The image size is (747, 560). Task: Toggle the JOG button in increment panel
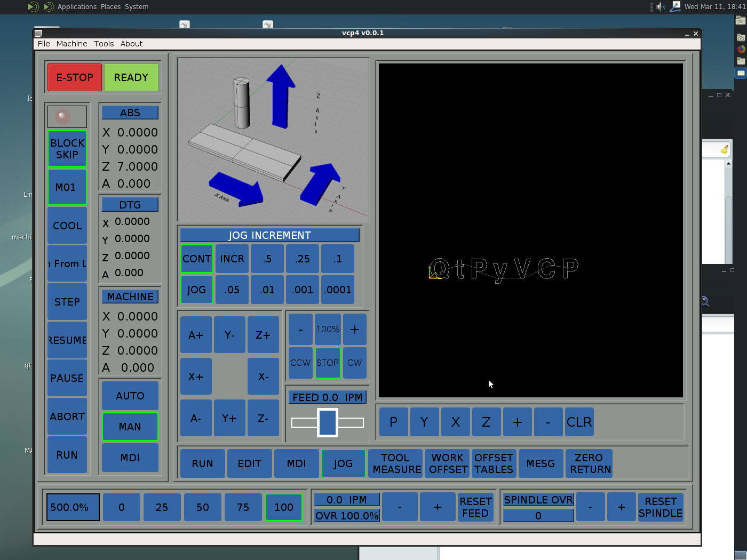click(197, 290)
